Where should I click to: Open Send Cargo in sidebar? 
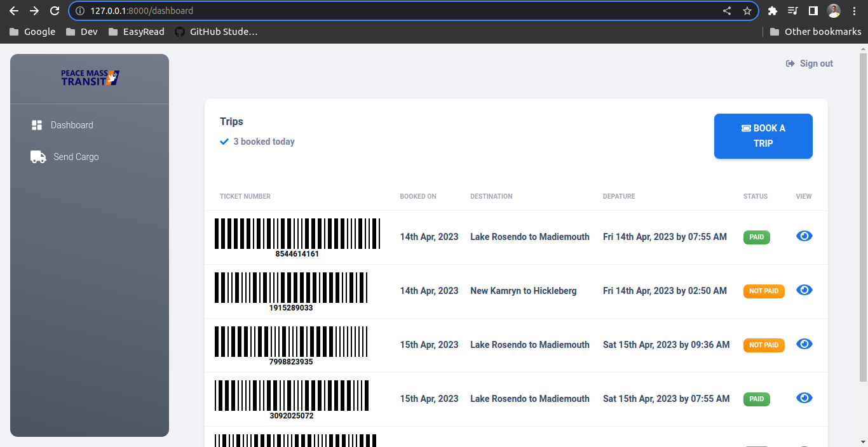(90, 157)
